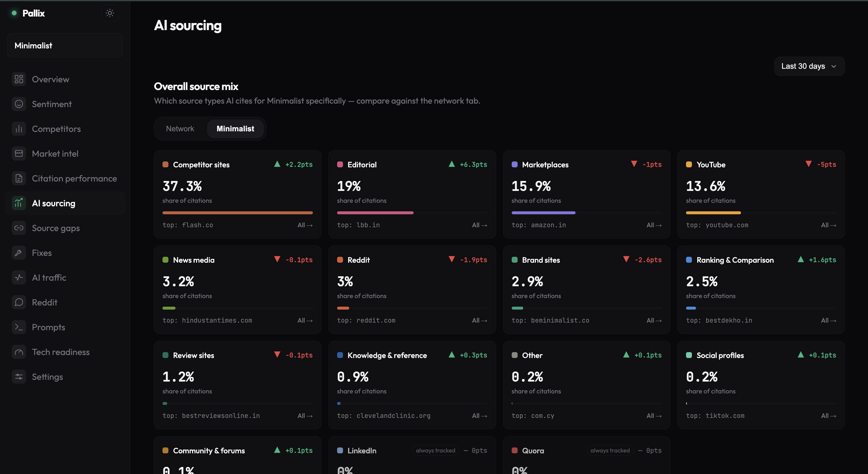Expand the Last 30 days dropdown
868x474 pixels.
coord(809,66)
